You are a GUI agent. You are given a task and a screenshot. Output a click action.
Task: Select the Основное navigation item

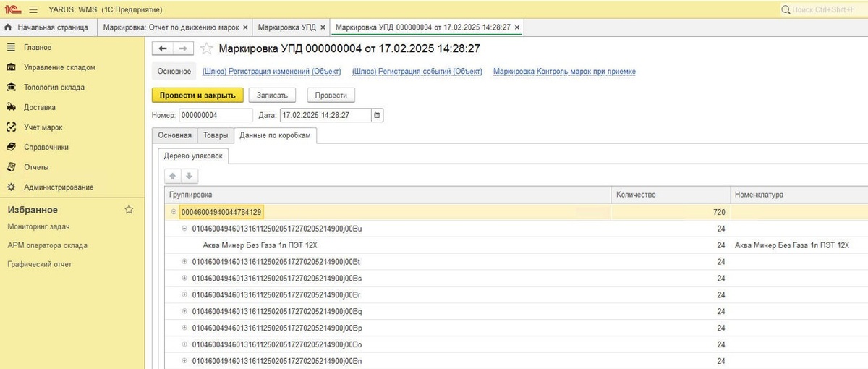point(174,72)
